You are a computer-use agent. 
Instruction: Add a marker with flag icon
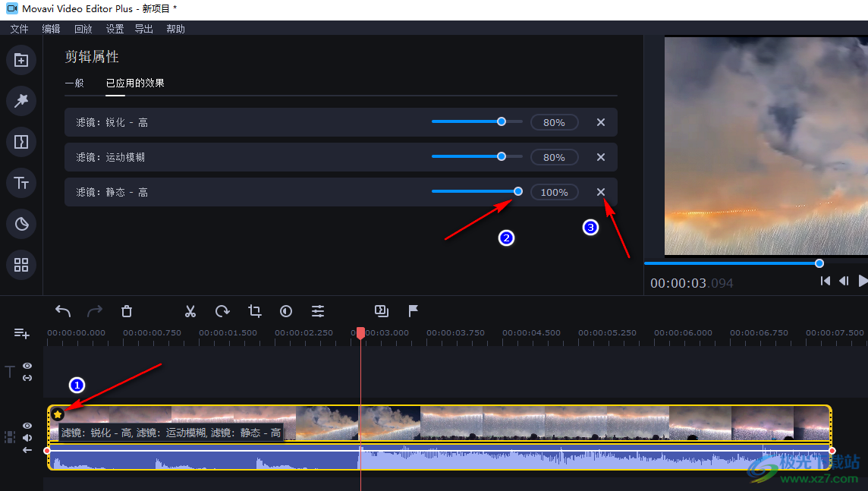point(413,311)
